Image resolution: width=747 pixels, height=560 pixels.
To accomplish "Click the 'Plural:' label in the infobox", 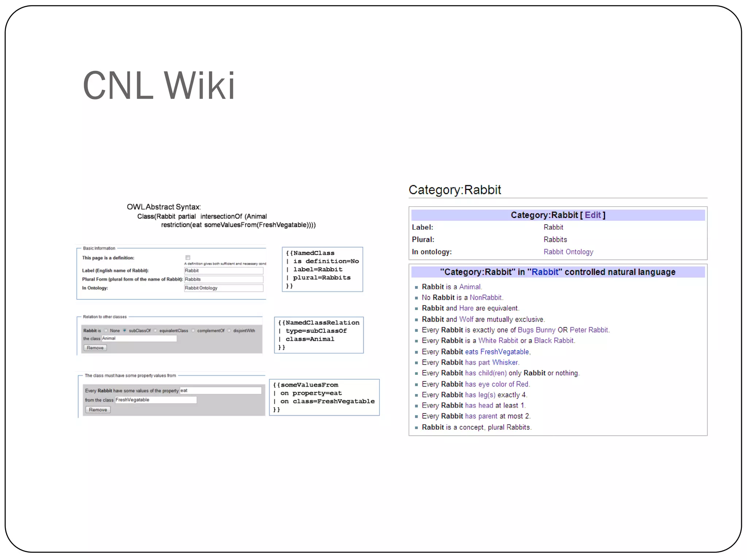I will point(423,240).
